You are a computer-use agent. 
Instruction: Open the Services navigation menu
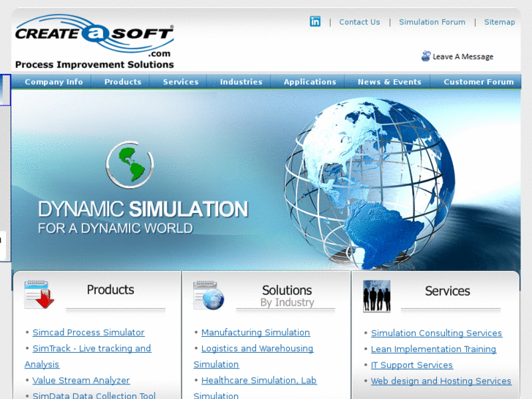[181, 82]
